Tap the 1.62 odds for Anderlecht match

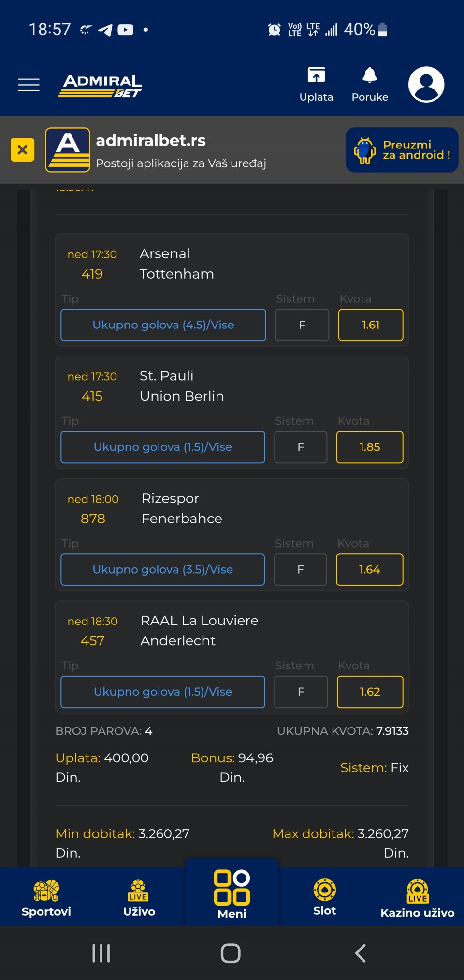coord(370,692)
